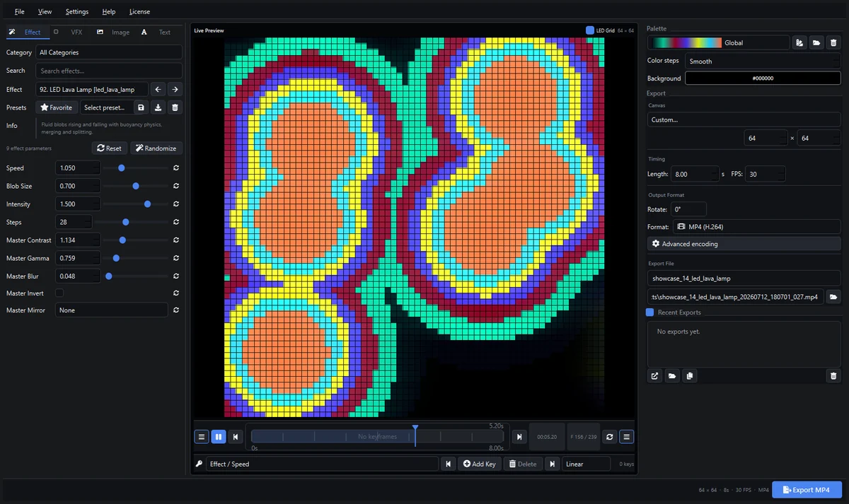
Task: Open the palette editor icon beside Global
Action: point(799,42)
